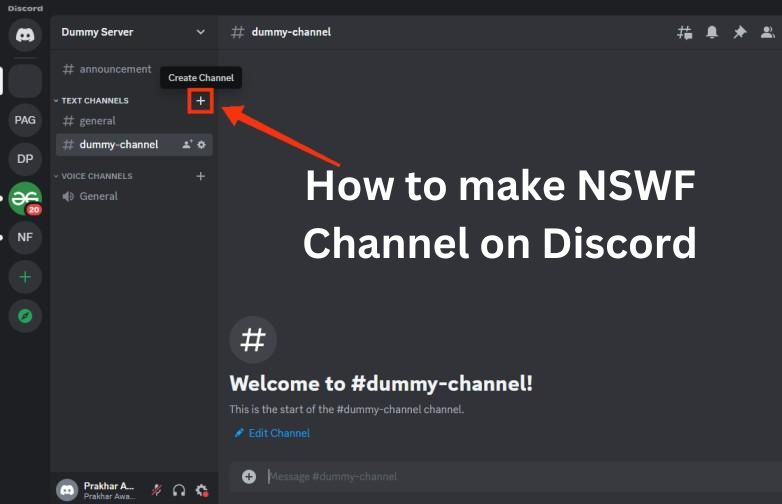This screenshot has width=782, height=504.
Task: Open the Prakhar user profile panel
Action: click(x=97, y=490)
